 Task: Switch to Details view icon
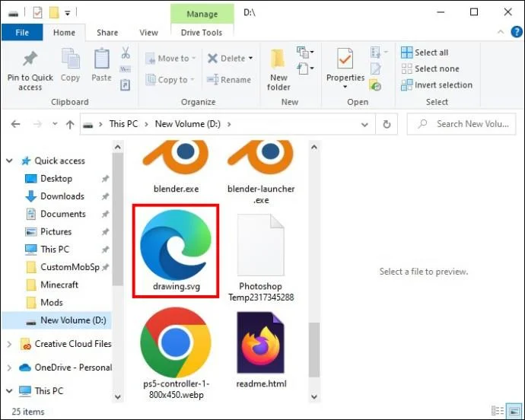click(x=497, y=411)
